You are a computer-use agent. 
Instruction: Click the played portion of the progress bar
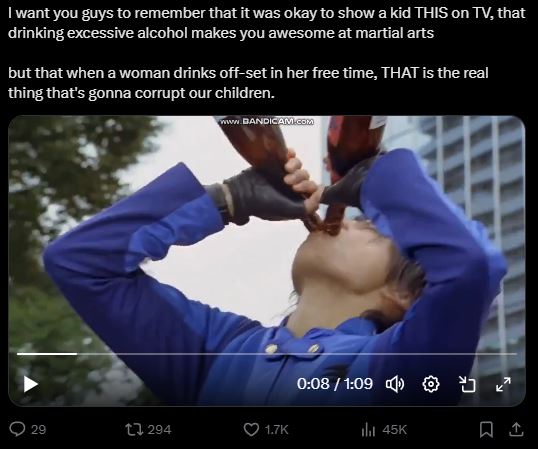(47, 353)
